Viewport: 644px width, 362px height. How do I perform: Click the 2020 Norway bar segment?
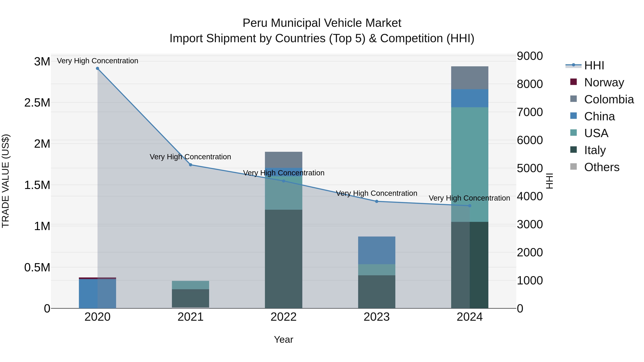pos(97,278)
